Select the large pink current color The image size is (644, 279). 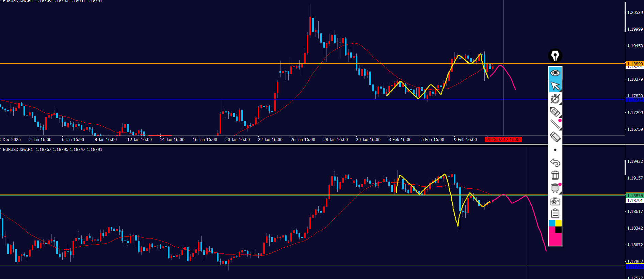point(555,239)
